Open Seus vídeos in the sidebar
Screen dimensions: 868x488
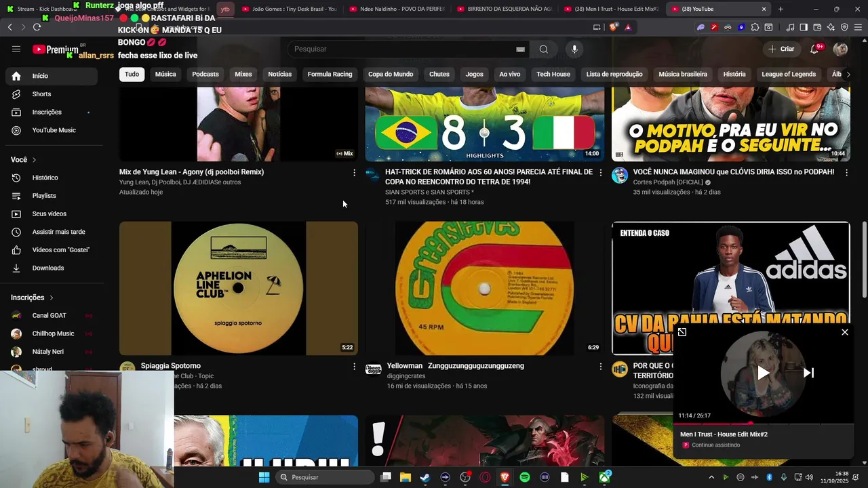click(x=52, y=213)
